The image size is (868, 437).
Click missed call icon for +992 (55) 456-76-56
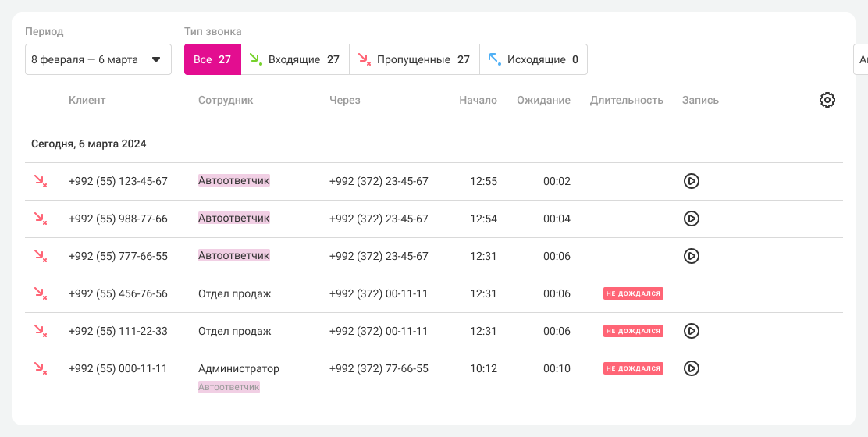[x=40, y=293]
